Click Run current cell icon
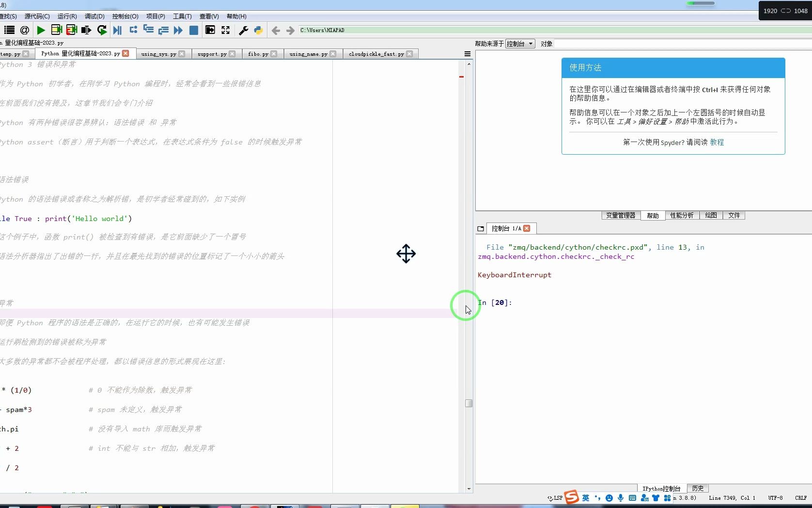Screen dimensions: 812x508 point(56,30)
